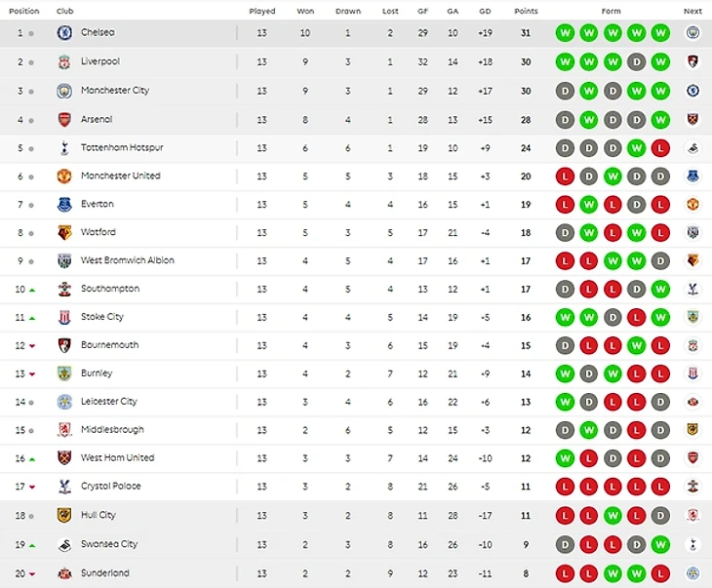Click the Liverpool club crest icon
This screenshot has width=712, height=588.
point(64,62)
